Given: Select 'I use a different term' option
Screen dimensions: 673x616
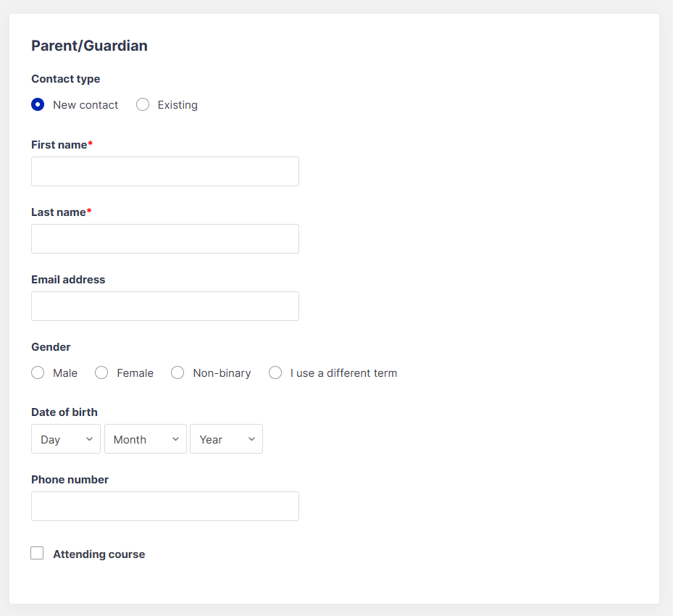Looking at the screenshot, I should coord(275,372).
